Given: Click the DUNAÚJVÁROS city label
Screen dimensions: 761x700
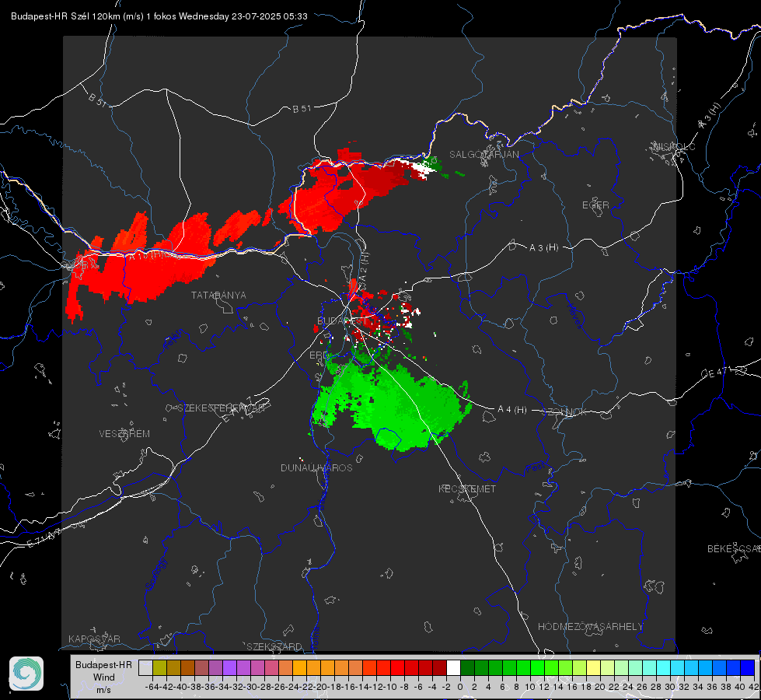Looking at the screenshot, I should pos(316,467).
